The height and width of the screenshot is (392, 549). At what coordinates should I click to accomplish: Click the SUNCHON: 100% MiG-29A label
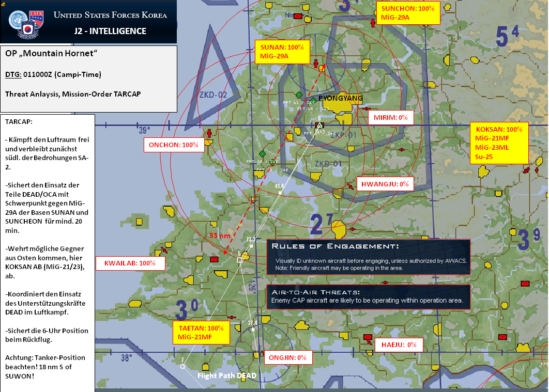(x=408, y=13)
